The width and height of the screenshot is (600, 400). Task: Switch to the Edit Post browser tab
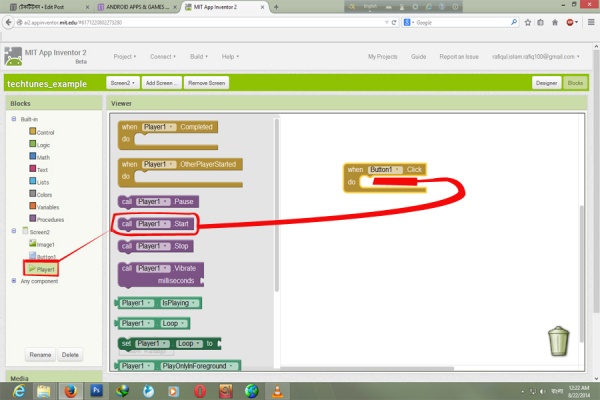49,7
